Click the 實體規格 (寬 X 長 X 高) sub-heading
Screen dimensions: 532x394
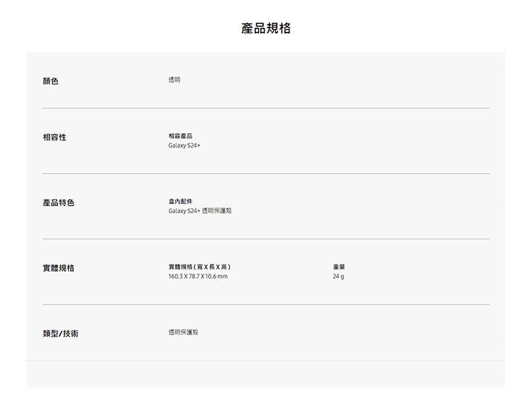[199, 266]
